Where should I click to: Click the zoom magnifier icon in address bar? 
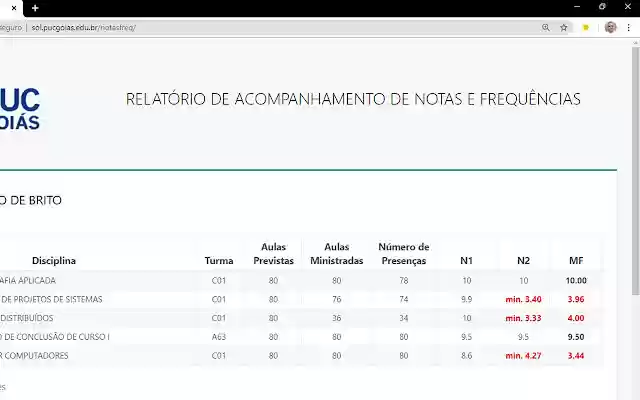point(546,27)
